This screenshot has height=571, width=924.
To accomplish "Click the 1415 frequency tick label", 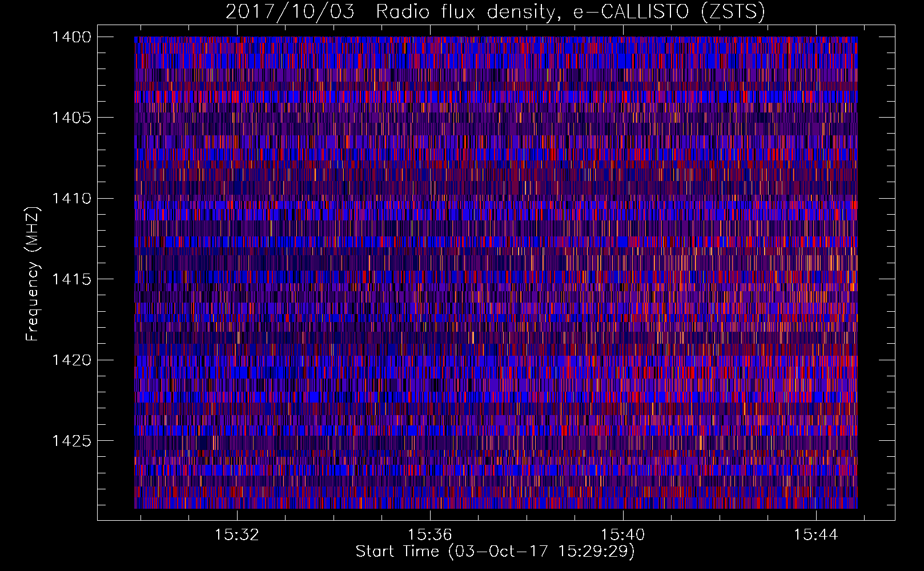I will click(x=71, y=279).
